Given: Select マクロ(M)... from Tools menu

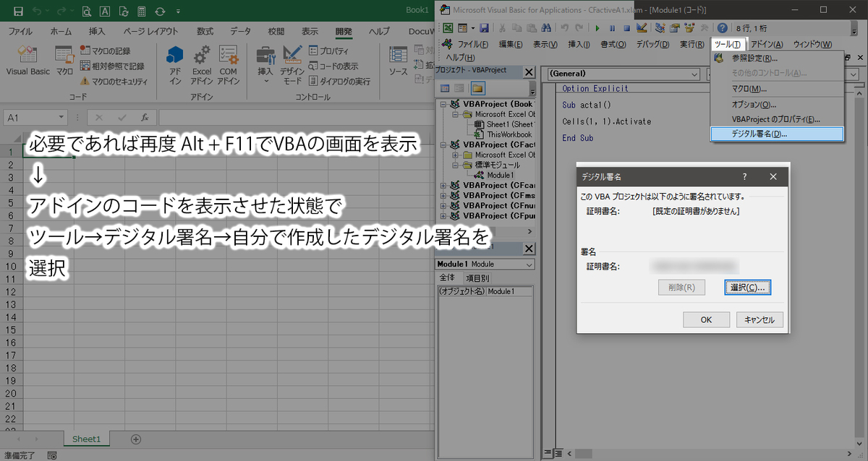Looking at the screenshot, I should pyautogui.click(x=777, y=88).
